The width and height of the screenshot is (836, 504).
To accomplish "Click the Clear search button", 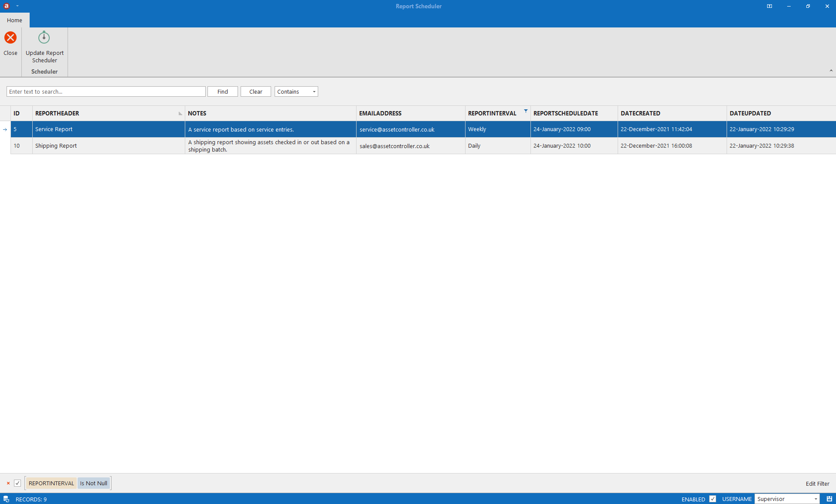I will 256,91.
